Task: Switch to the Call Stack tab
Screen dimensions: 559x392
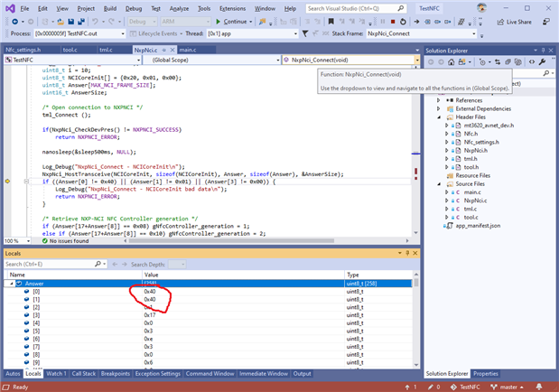Action: [x=84, y=373]
